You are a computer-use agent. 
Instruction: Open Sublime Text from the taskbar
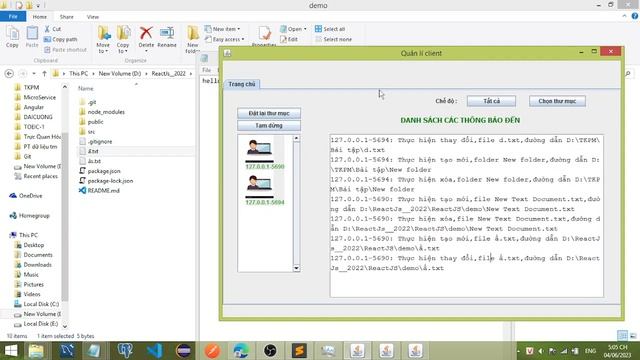pos(299,351)
